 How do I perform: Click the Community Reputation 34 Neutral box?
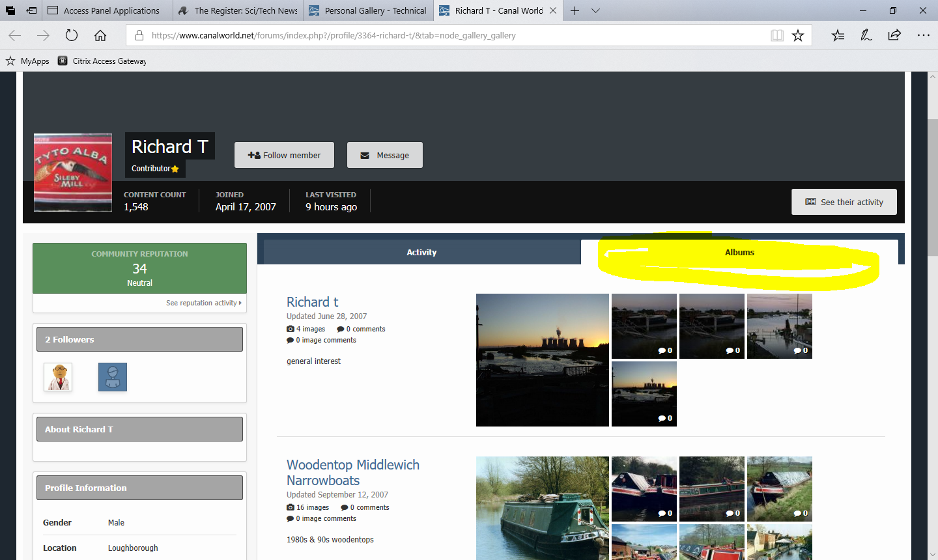click(x=139, y=268)
